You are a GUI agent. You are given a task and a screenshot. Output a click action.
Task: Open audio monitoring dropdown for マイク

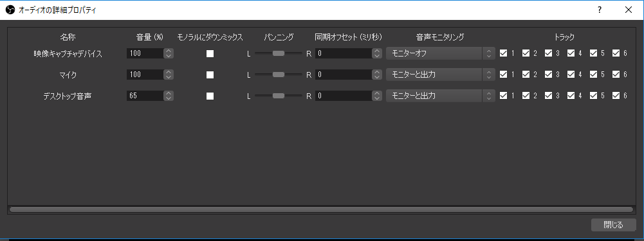coord(440,75)
